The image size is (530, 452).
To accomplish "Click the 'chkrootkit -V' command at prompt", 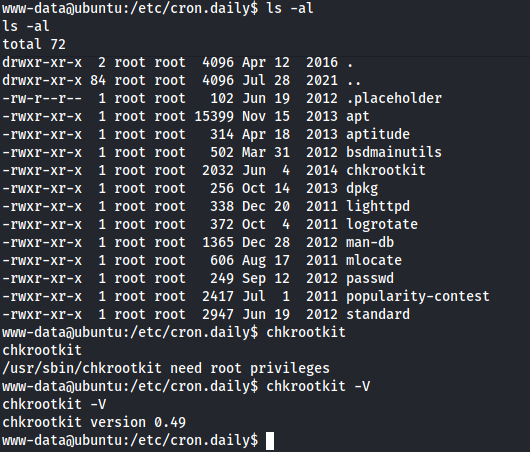I will [x=318, y=386].
